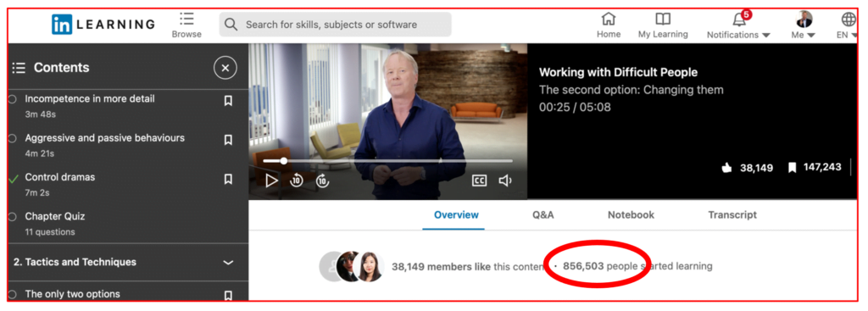The height and width of the screenshot is (311, 868).
Task: Play the video
Action: tap(271, 180)
